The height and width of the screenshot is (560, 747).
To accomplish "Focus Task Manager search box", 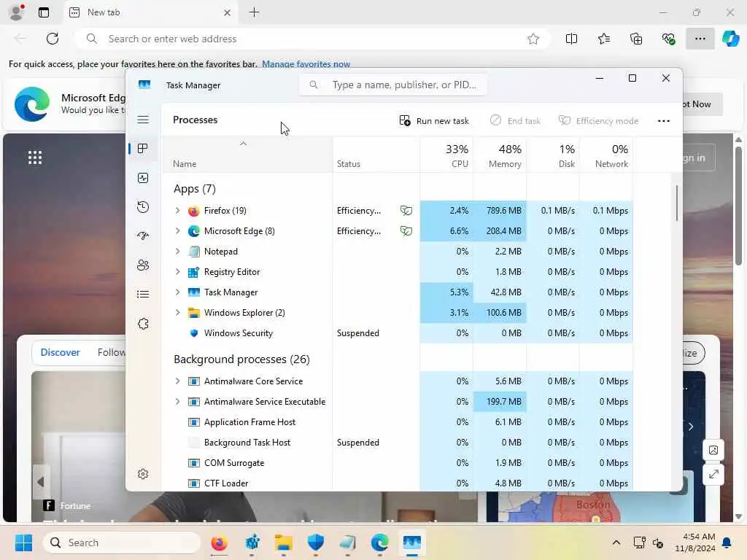I will click(393, 85).
